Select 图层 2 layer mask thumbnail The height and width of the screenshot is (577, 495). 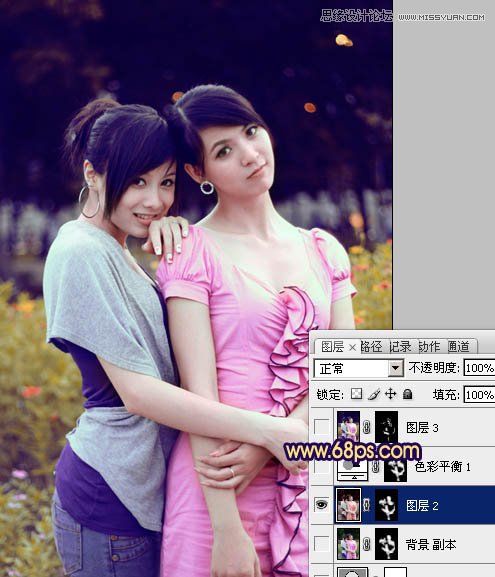tap(386, 505)
